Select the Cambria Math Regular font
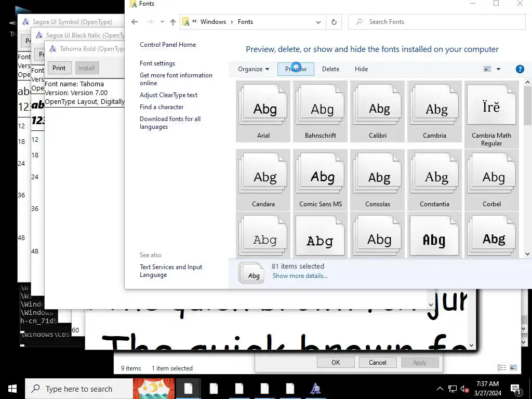 pos(491,114)
